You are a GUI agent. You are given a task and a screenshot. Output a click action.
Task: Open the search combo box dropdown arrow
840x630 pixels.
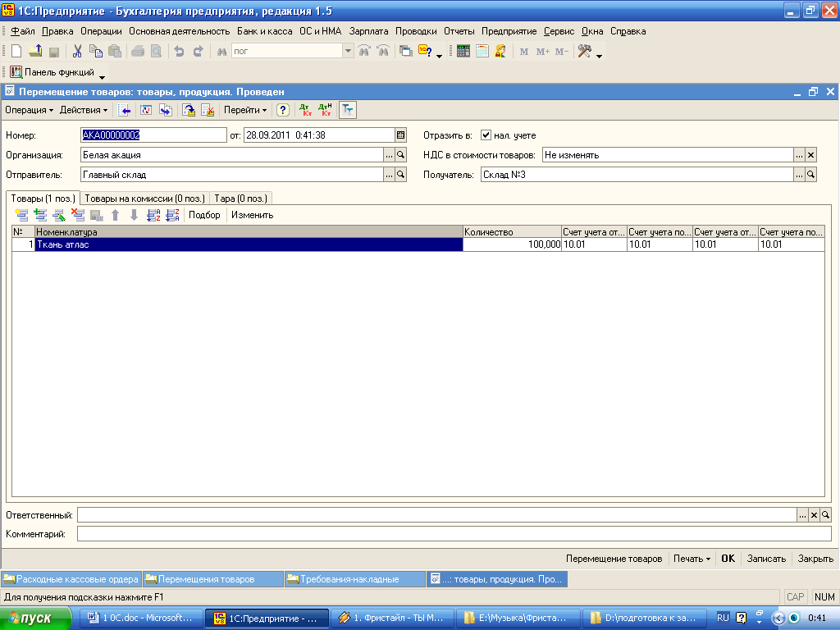[x=348, y=52]
